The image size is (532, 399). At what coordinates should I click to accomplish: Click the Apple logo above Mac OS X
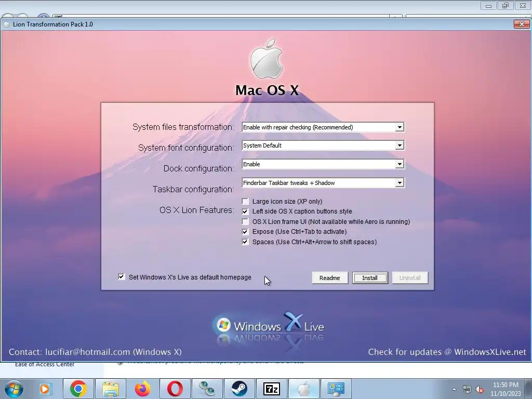(x=267, y=59)
